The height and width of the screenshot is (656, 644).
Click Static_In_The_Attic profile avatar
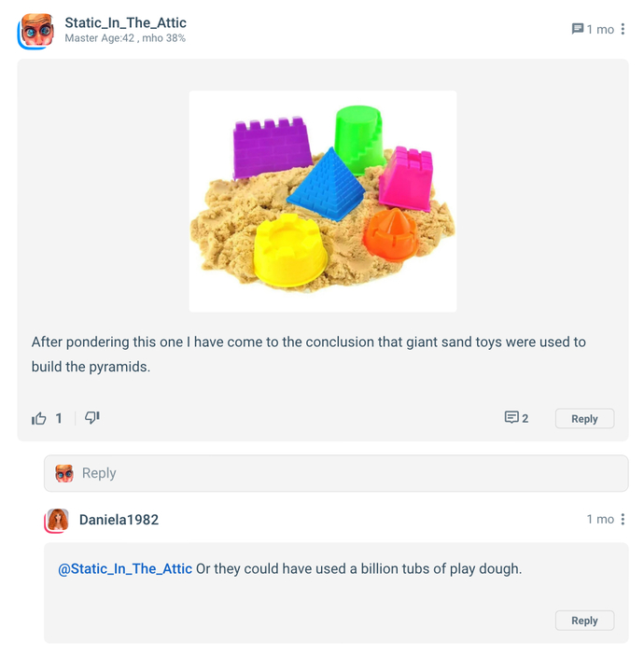coord(36,30)
